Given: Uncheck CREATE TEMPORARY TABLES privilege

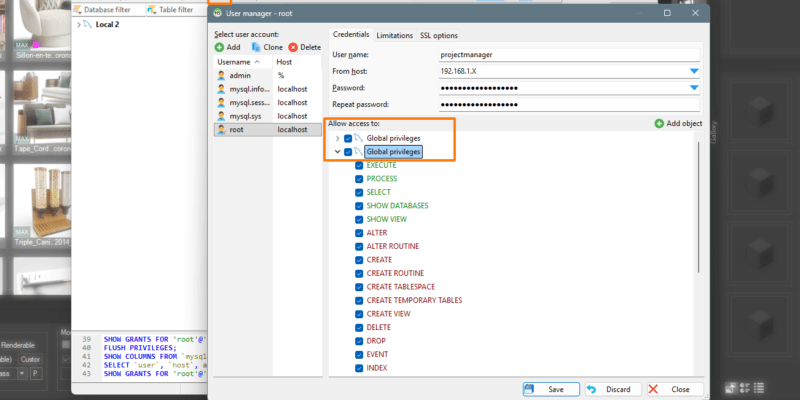Looking at the screenshot, I should coord(359,301).
